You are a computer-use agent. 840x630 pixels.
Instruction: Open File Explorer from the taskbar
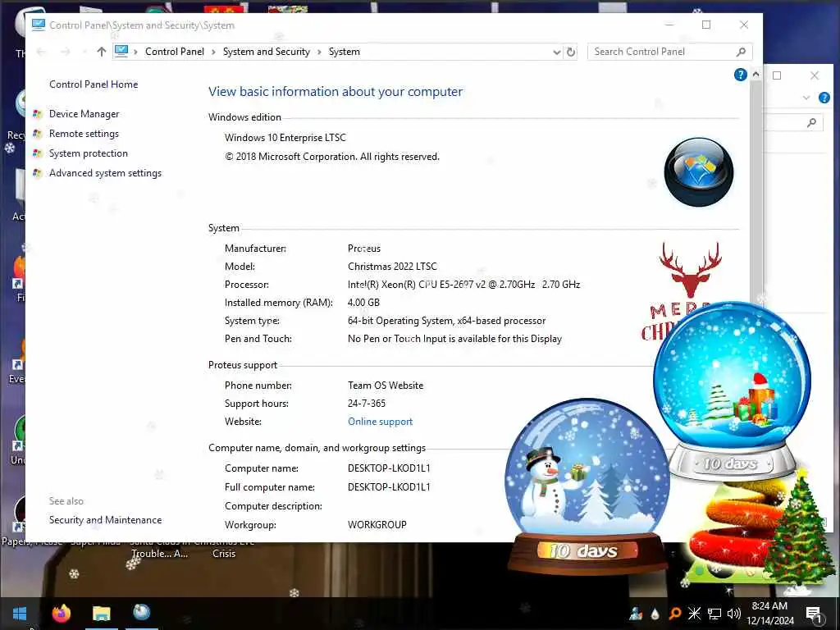(x=101, y=613)
